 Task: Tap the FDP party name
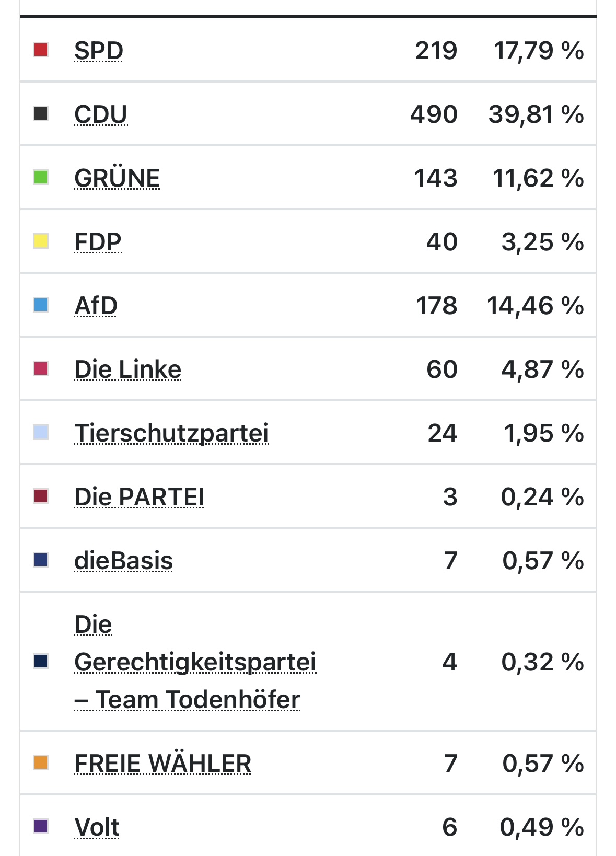[98, 242]
